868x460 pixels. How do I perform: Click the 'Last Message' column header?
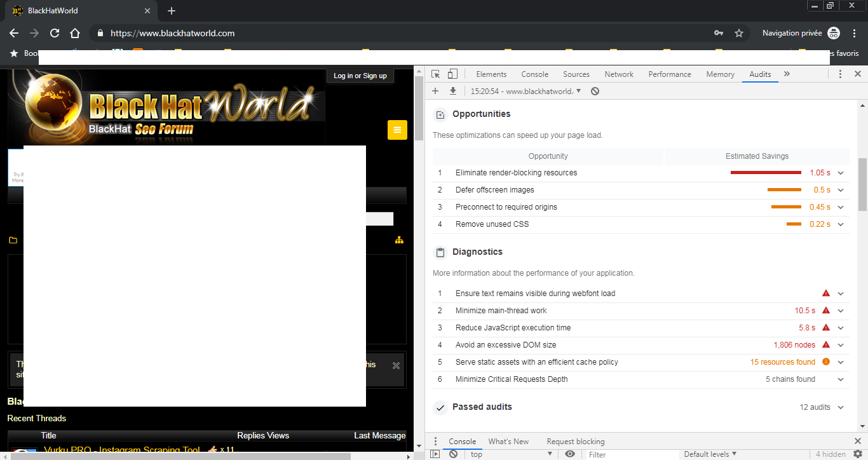379,435
